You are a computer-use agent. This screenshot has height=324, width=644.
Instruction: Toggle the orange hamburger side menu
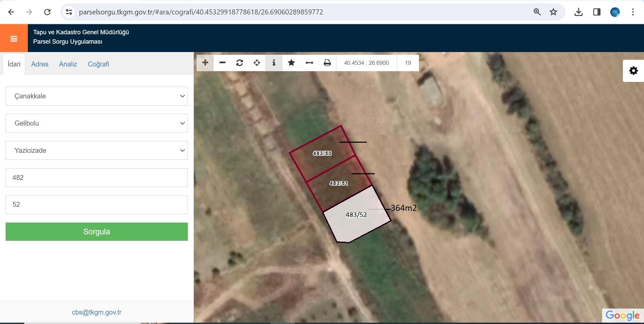(x=14, y=38)
